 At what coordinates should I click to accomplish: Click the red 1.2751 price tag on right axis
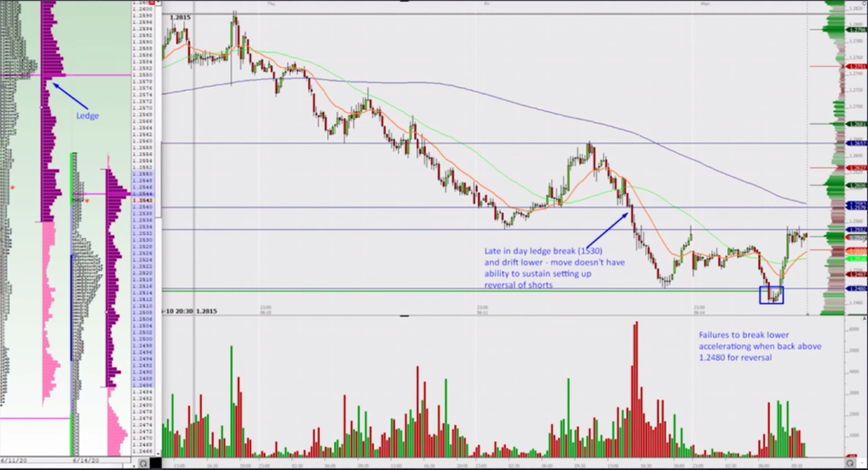click(857, 66)
